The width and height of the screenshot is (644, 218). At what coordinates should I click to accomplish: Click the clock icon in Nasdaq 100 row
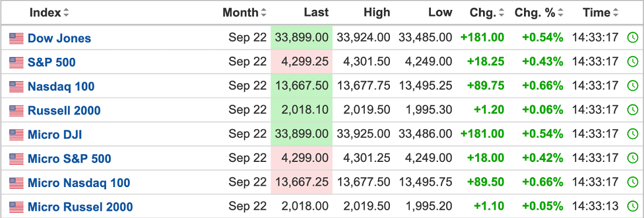(x=632, y=86)
